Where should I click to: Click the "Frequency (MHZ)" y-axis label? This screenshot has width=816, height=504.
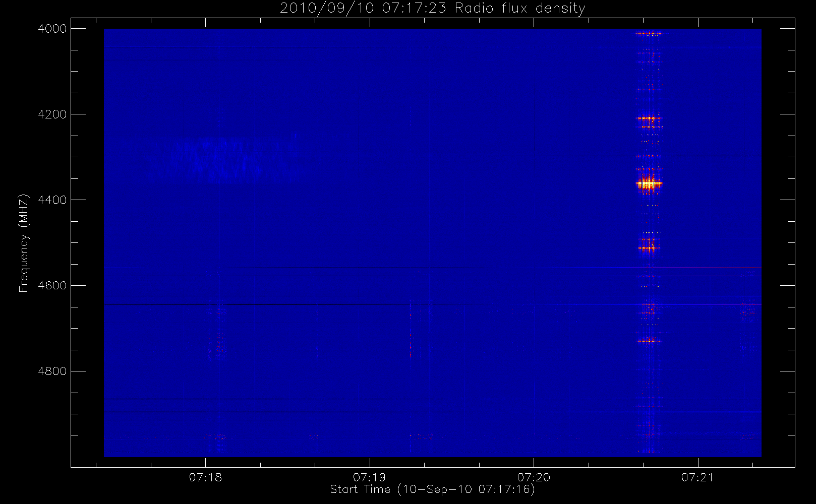[23, 243]
